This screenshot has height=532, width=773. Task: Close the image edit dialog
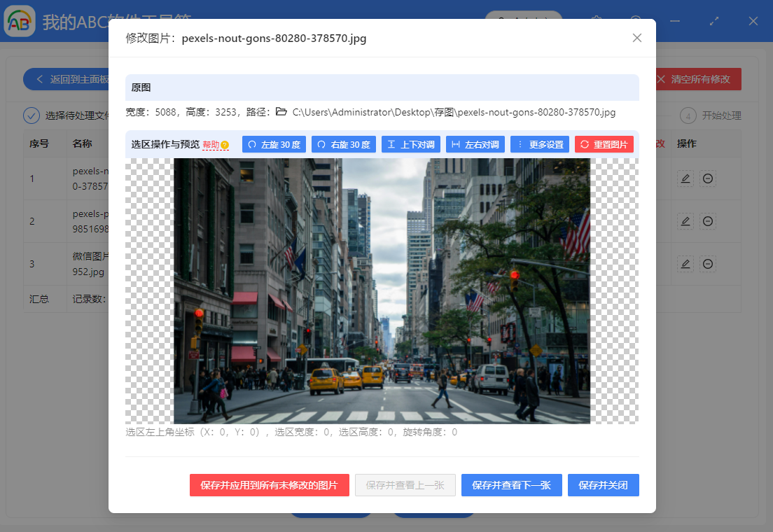coord(636,38)
